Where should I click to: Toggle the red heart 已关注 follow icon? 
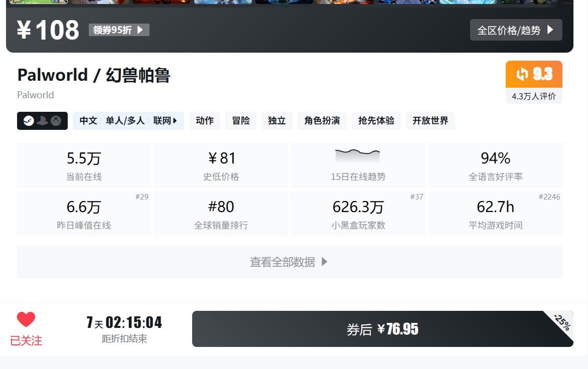(26, 319)
